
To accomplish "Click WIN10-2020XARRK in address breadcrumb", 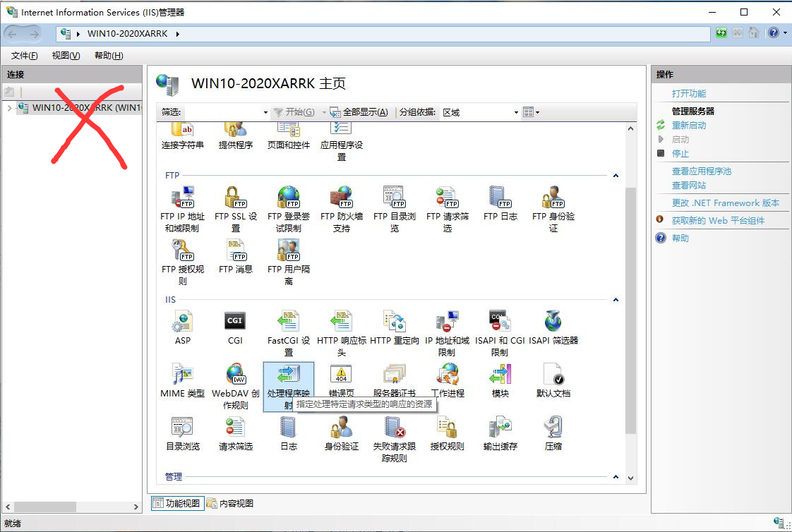I will 127,34.
